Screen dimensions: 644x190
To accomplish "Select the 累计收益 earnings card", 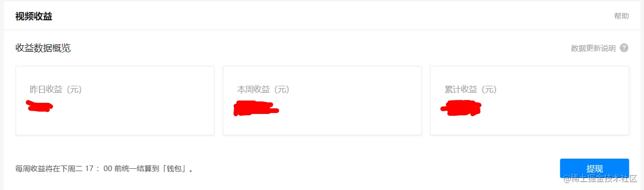I will click(530, 101).
